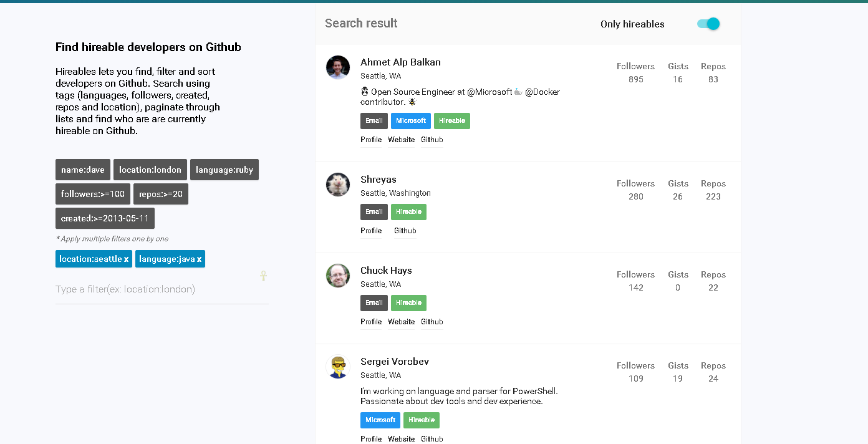Toggle the Only hireables switch
The image size is (868, 444).
[x=707, y=23]
